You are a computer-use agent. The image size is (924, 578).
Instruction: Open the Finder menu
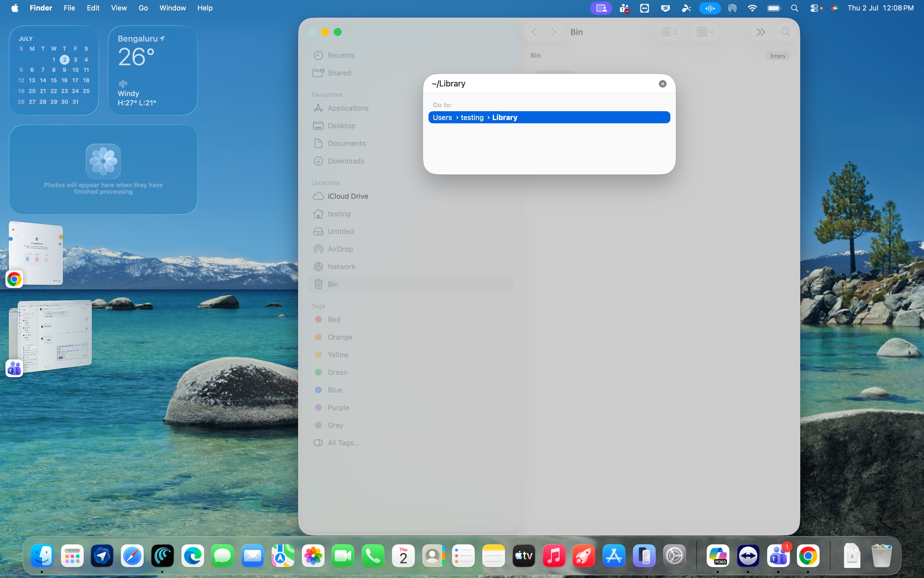click(41, 8)
